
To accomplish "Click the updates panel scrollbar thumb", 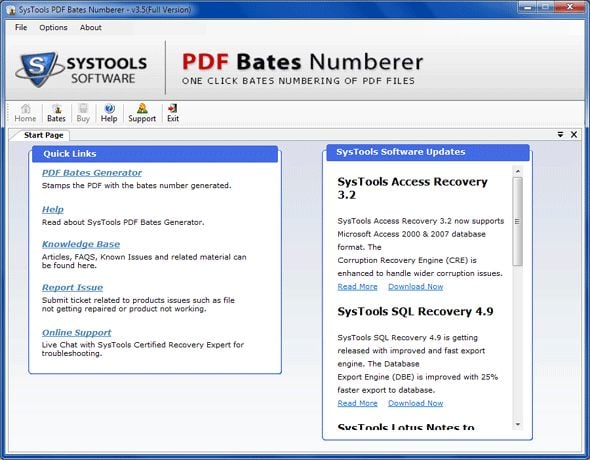I will coord(518,221).
